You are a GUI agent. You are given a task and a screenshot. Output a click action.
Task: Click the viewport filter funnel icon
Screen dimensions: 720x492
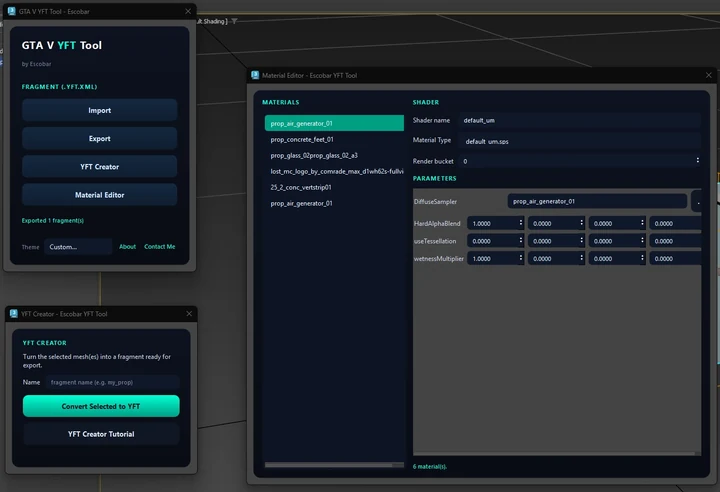click(234, 21)
